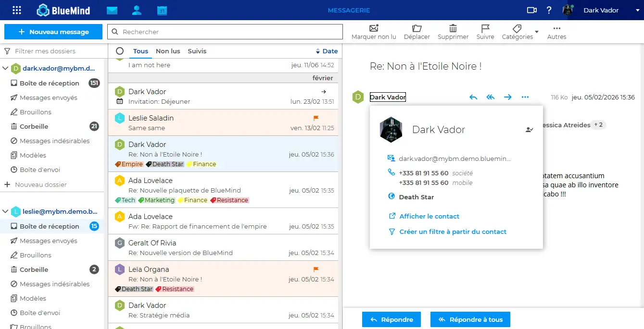Collapse the dark.vador@mybm account folders
644x329 pixels.
tap(6, 68)
